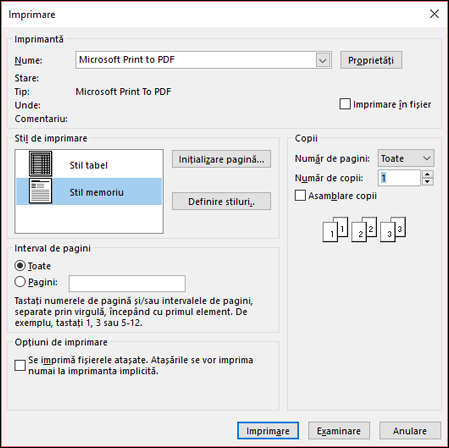Select the Toate radio button
Viewport: 449px width, 448px height.
click(20, 266)
